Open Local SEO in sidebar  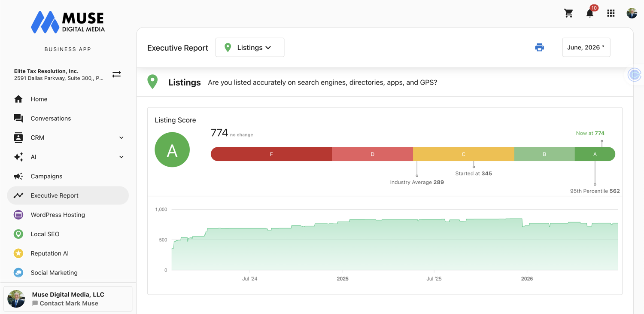click(68, 234)
